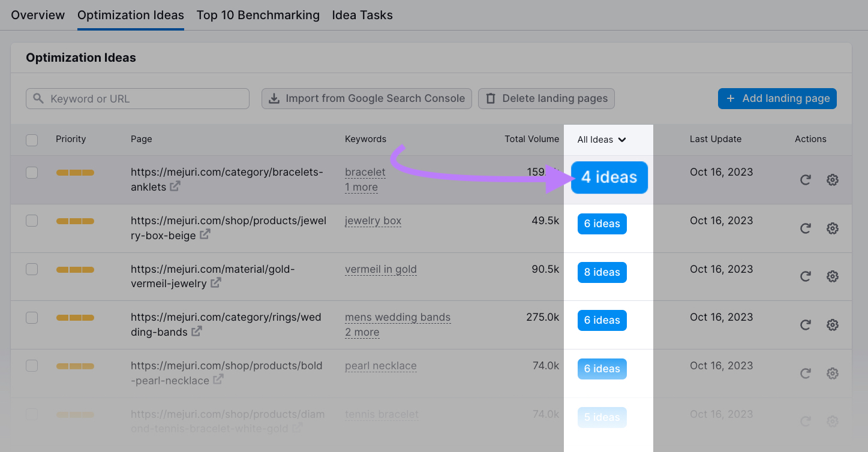The height and width of the screenshot is (452, 868).
Task: Click the external link icon beside gold-vermeil-jewelry URL
Action: [x=215, y=284]
